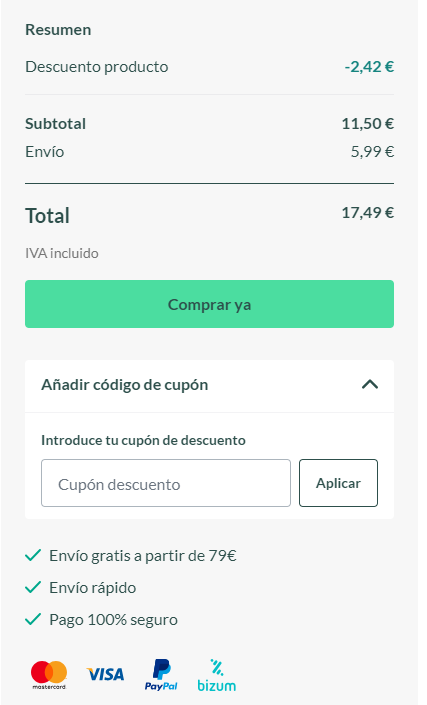Click checkmark icon next to Pago 100% seguro

(33, 619)
